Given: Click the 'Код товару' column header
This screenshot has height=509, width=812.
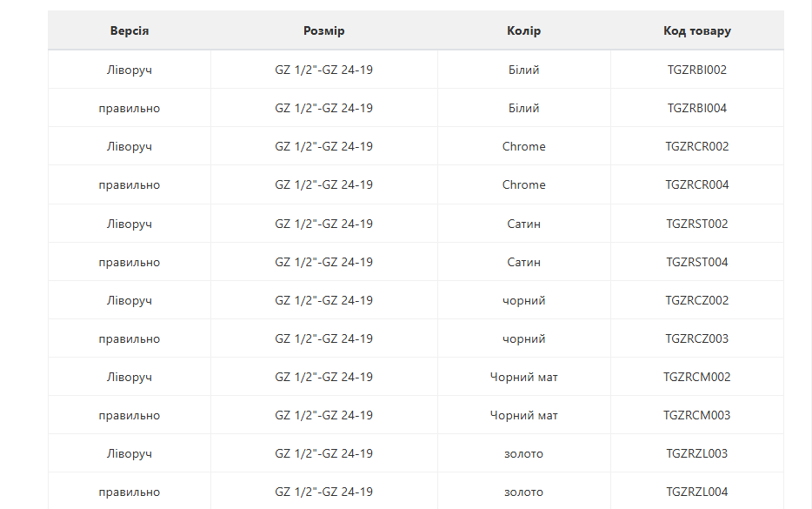Looking at the screenshot, I should [697, 30].
